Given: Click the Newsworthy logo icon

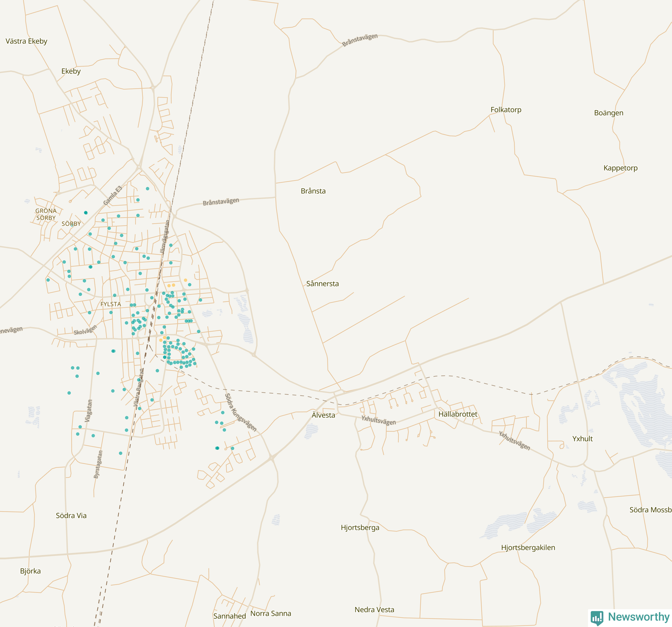Looking at the screenshot, I should [x=597, y=618].
